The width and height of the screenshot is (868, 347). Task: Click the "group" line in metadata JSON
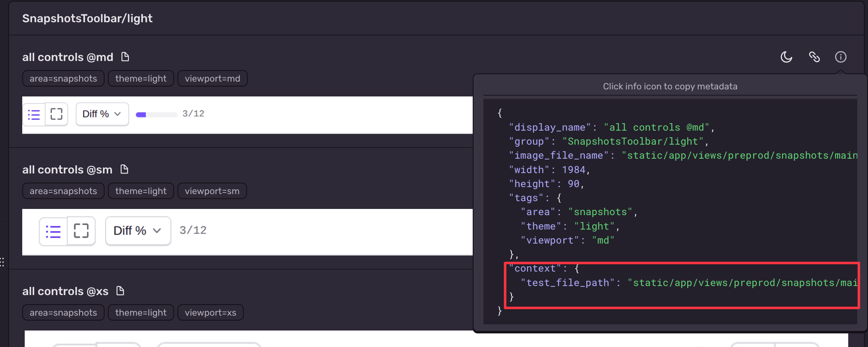(609, 141)
